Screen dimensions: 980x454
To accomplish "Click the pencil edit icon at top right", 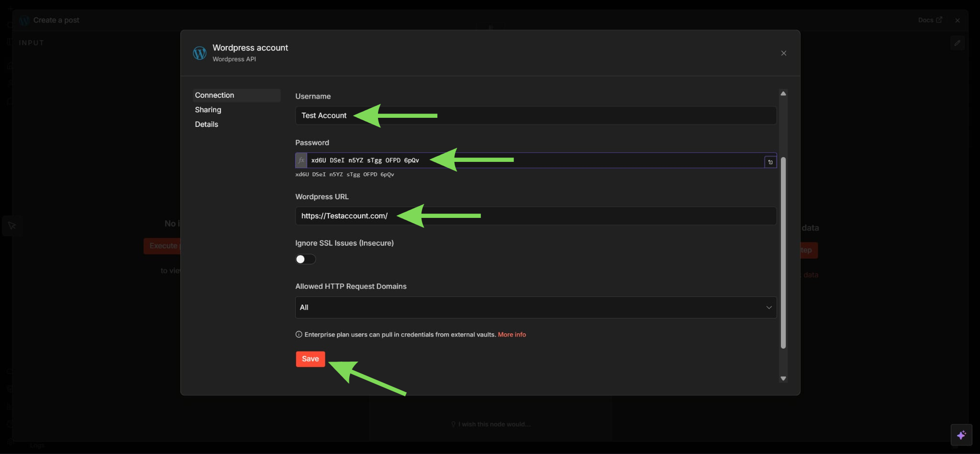I will 957,43.
